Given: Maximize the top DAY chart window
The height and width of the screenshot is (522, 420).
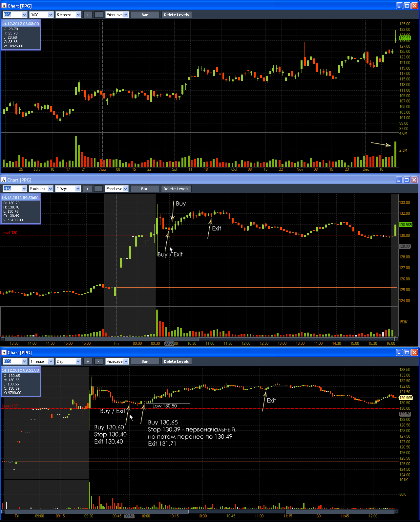Looking at the screenshot, I should click(x=407, y=6).
